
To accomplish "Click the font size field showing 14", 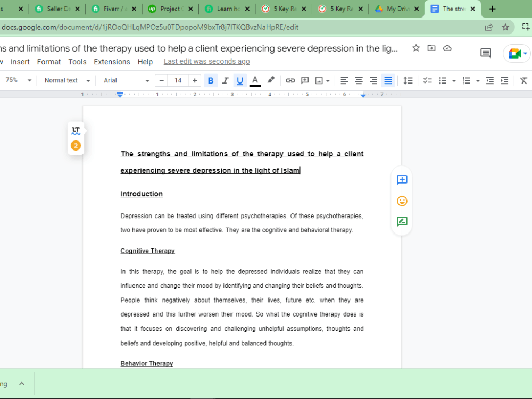I will pyautogui.click(x=178, y=80).
